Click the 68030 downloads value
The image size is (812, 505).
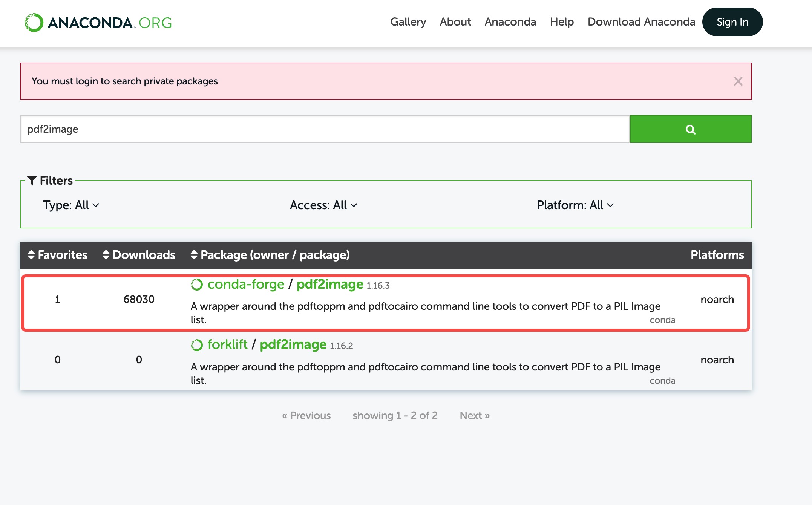coord(139,299)
